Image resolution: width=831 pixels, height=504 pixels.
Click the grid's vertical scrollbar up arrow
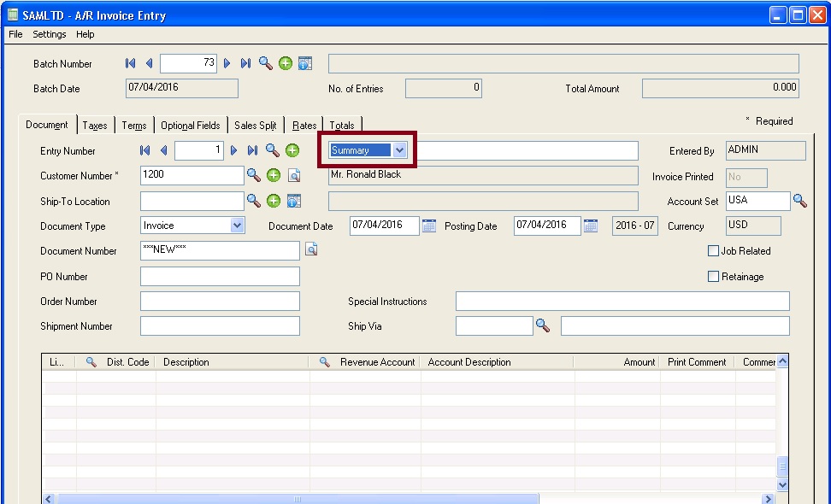tap(782, 361)
